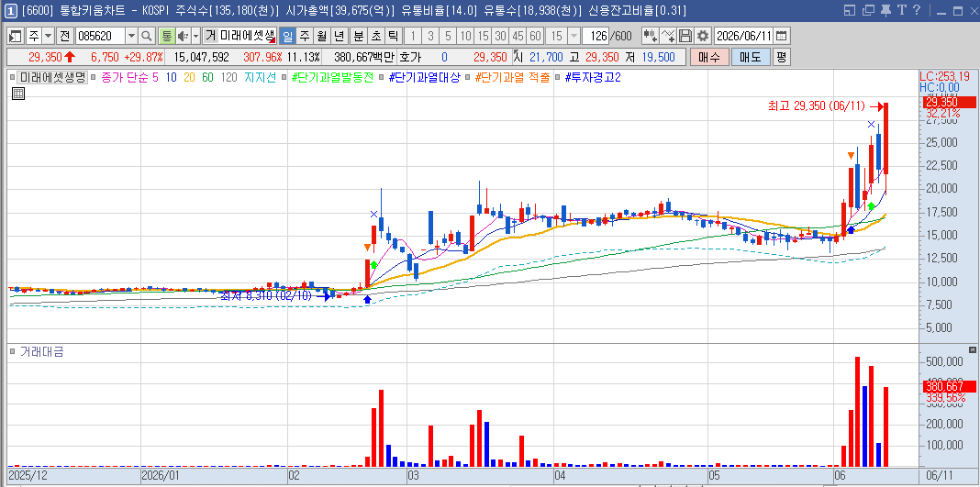Image resolution: width=980 pixels, height=487 pixels.
Task: Click the stock code 085620 input field
Action: [x=99, y=36]
